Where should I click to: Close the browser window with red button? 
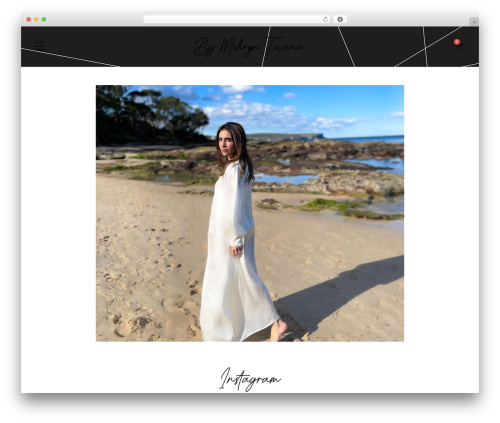pyautogui.click(x=29, y=20)
